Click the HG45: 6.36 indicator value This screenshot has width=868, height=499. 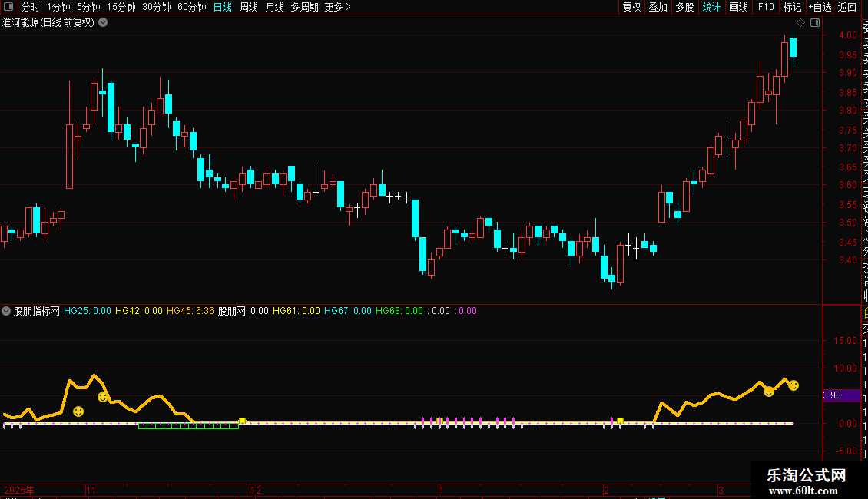coord(190,311)
